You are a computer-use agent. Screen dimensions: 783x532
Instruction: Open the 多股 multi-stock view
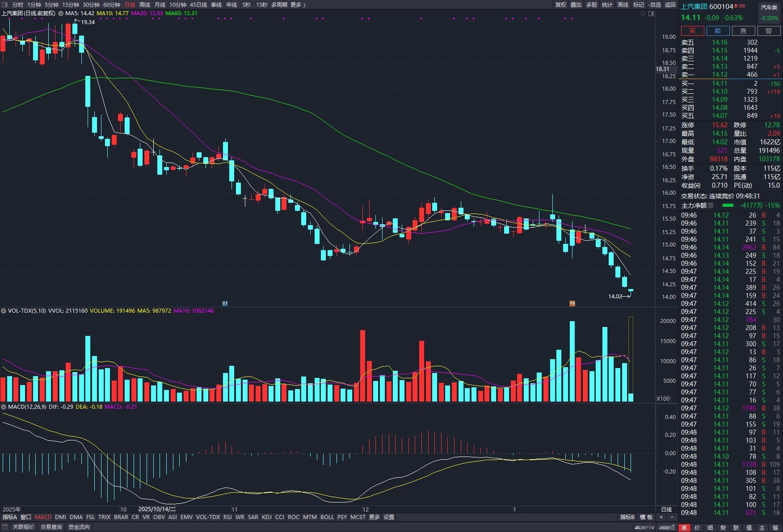pyautogui.click(x=592, y=4)
